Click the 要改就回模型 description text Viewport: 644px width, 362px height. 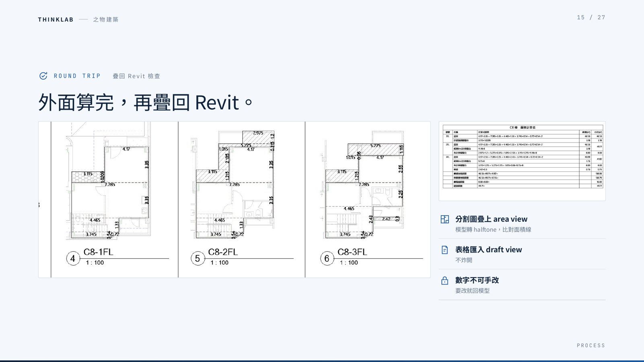(472, 291)
